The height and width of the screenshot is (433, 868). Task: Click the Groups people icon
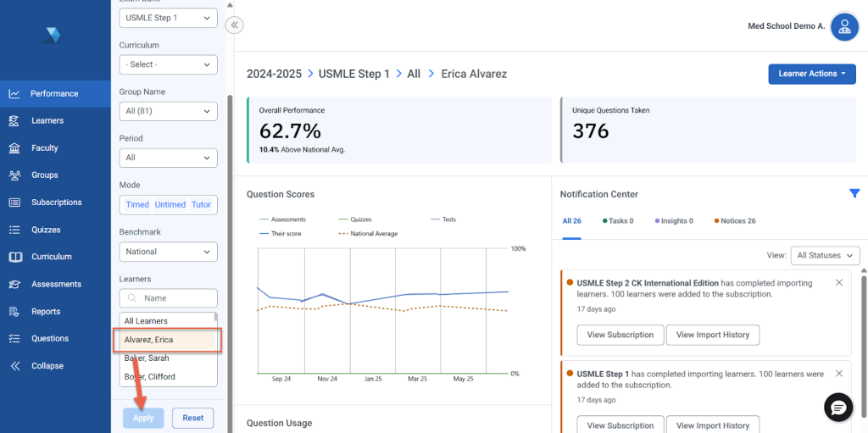pyautogui.click(x=14, y=175)
